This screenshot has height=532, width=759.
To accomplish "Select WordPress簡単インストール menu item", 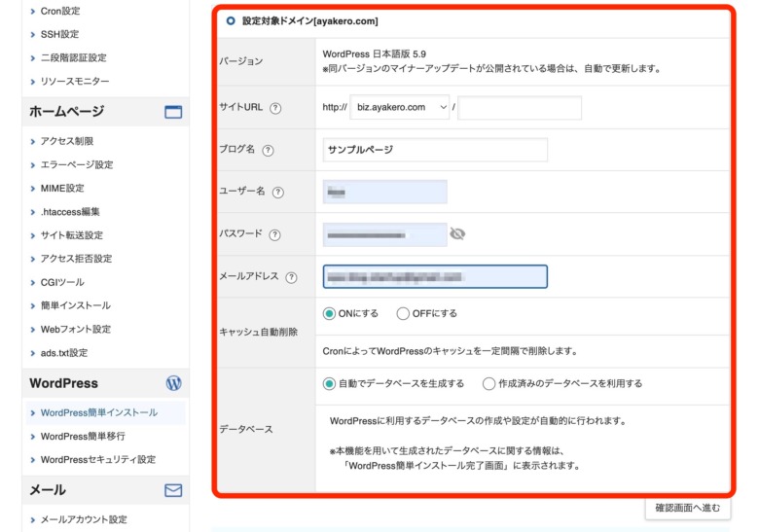I will pyautogui.click(x=105, y=412).
